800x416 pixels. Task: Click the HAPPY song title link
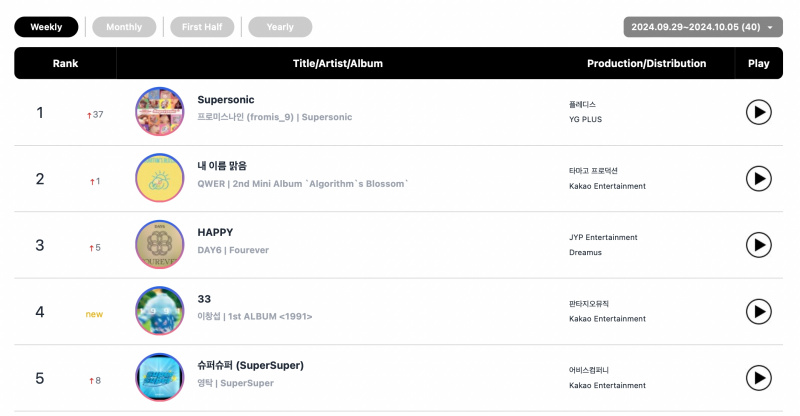pyautogui.click(x=215, y=232)
